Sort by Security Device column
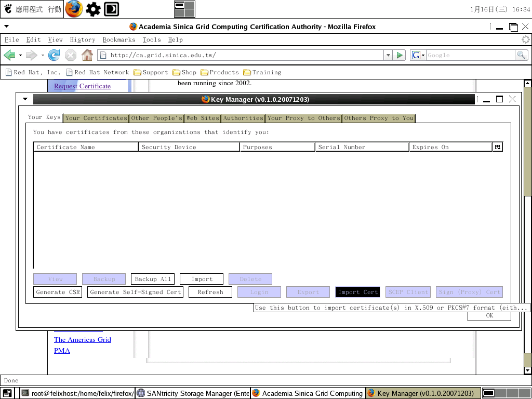Image resolution: width=532 pixels, height=399 pixels. 189,147
